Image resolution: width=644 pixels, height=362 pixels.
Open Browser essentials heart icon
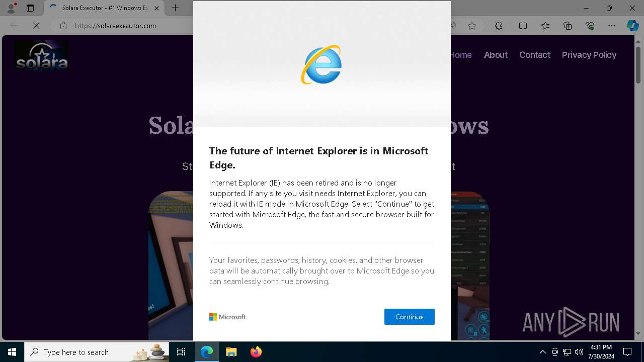pyautogui.click(x=590, y=26)
